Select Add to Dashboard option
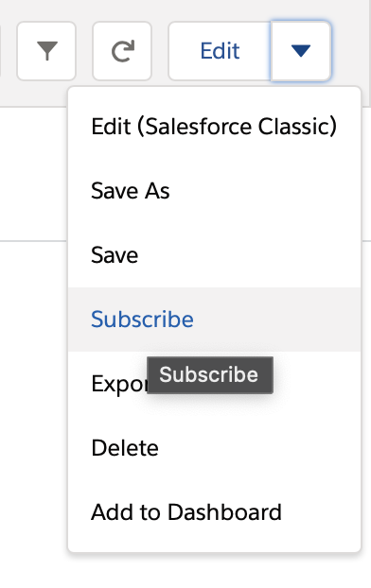The width and height of the screenshot is (371, 588). click(214, 512)
